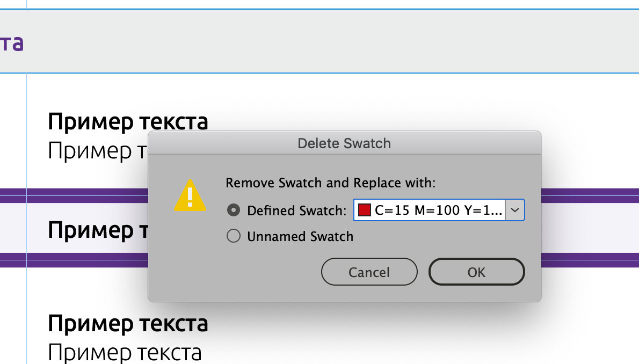Click the yellow warning triangle icon
Image resolution: width=639 pixels, height=364 pixels.
pos(190,196)
